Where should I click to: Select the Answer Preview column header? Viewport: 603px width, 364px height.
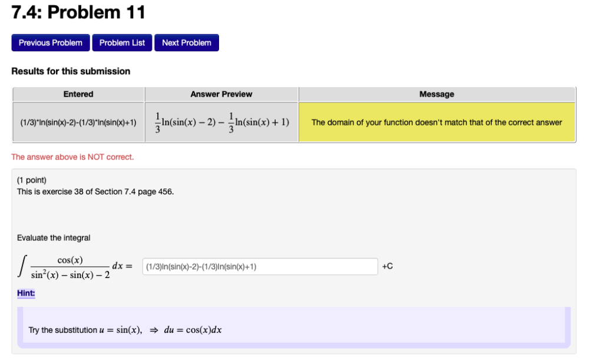(x=221, y=94)
